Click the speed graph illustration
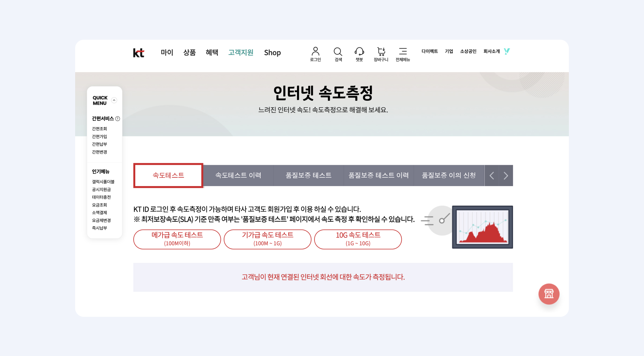The height and width of the screenshot is (356, 644). pyautogui.click(x=482, y=227)
